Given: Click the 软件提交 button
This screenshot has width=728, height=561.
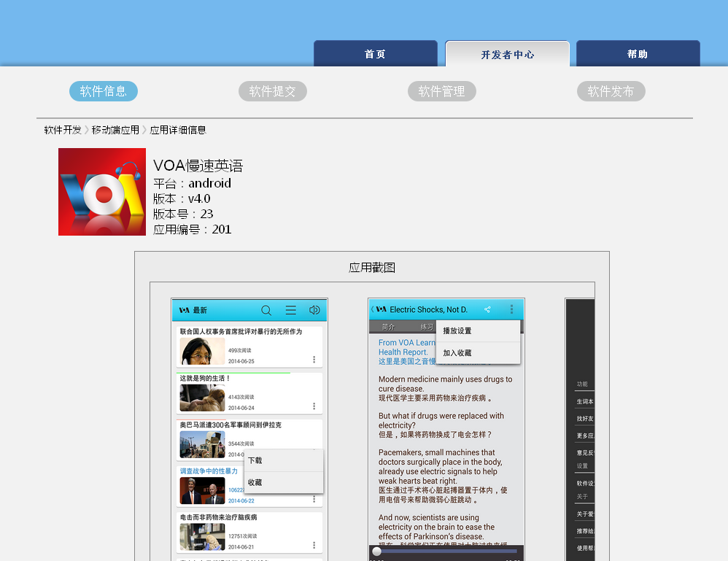Looking at the screenshot, I should click(272, 91).
